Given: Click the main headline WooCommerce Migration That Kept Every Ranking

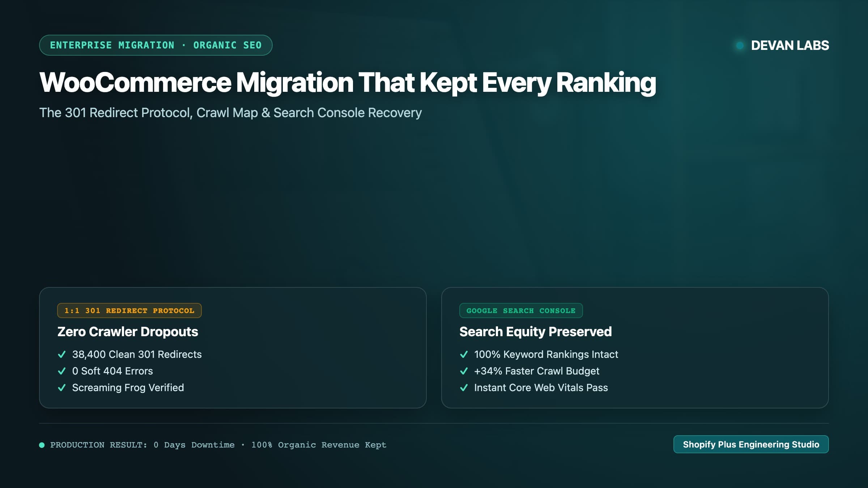Looking at the screenshot, I should click(x=348, y=83).
